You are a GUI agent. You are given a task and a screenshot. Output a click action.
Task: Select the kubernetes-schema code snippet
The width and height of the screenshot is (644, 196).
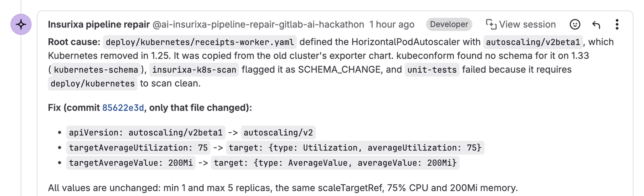coord(96,70)
